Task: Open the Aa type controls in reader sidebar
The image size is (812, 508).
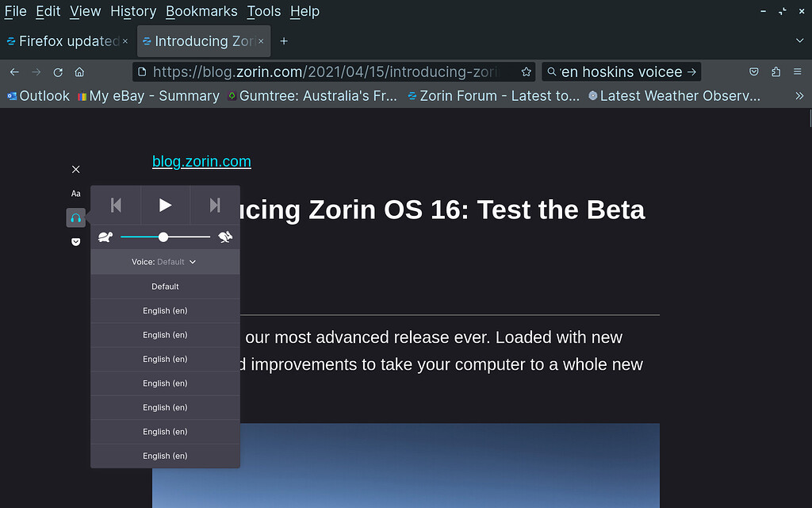Action: (75, 194)
